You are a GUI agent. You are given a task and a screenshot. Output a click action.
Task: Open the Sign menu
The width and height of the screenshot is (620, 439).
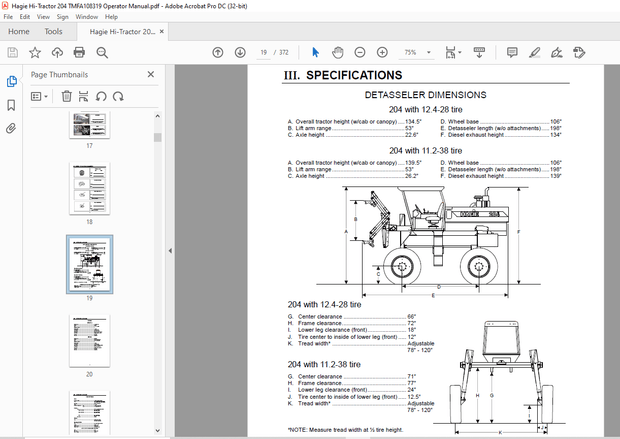pyautogui.click(x=62, y=17)
